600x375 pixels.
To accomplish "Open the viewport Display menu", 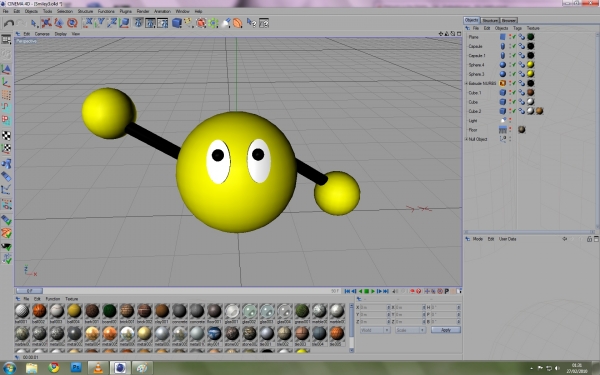I will (60, 34).
